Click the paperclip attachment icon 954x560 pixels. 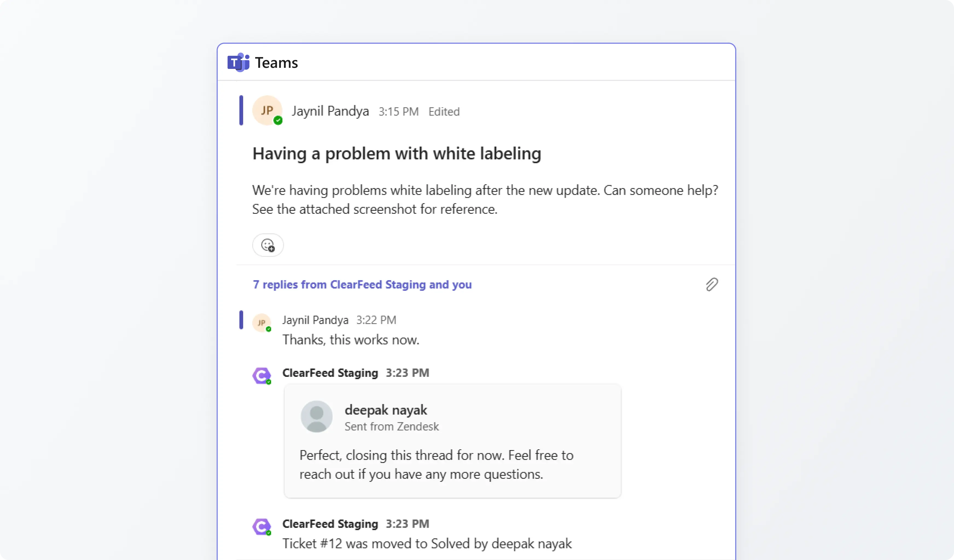(712, 285)
